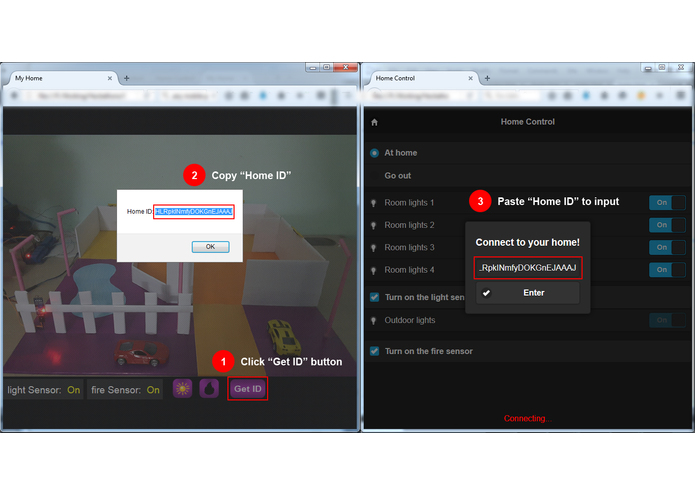
Task: Maximize the My Home browser window
Action: point(327,67)
